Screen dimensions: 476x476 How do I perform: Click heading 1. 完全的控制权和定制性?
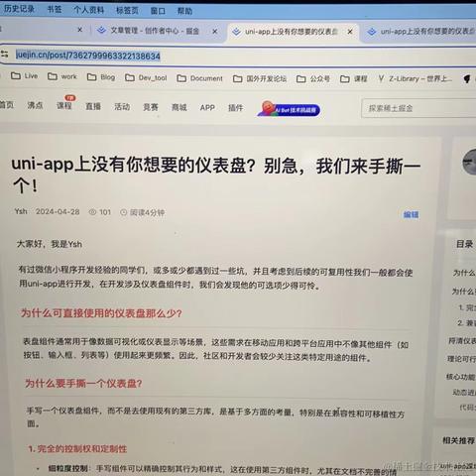click(77, 449)
